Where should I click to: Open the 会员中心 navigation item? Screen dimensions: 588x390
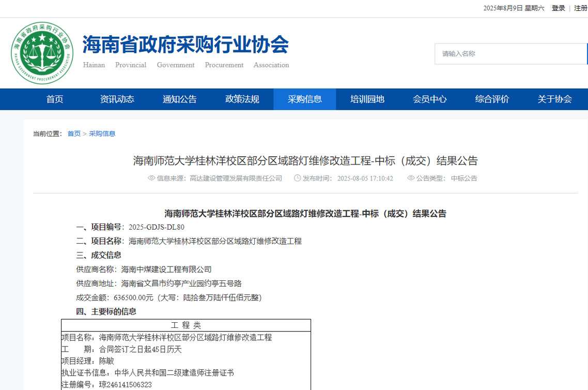(x=430, y=99)
